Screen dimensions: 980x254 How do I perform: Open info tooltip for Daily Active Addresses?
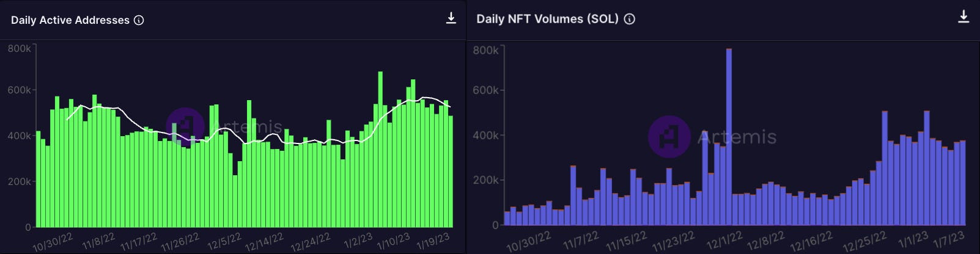(x=139, y=20)
